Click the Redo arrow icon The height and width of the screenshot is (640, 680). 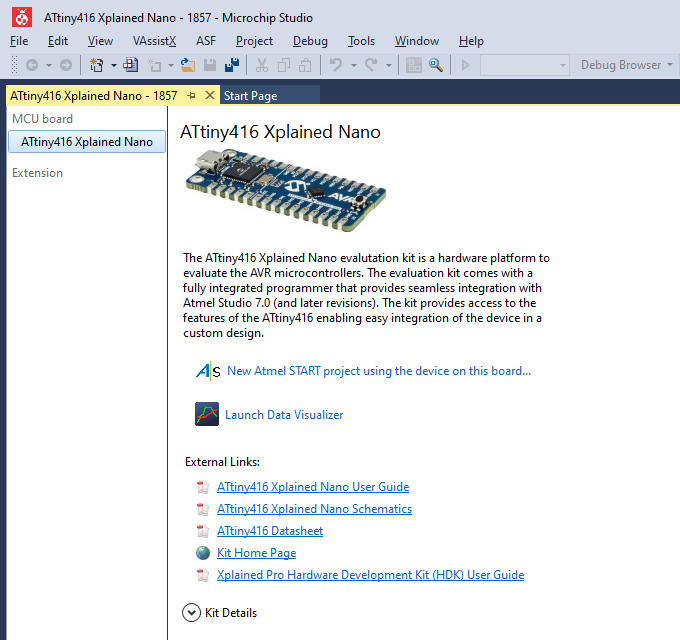tap(371, 65)
